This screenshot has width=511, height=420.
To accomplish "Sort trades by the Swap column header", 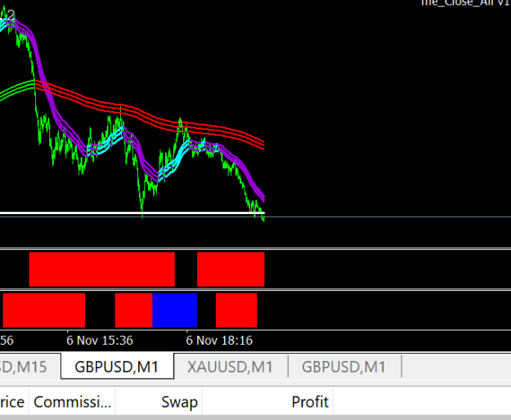I will click(159, 402).
